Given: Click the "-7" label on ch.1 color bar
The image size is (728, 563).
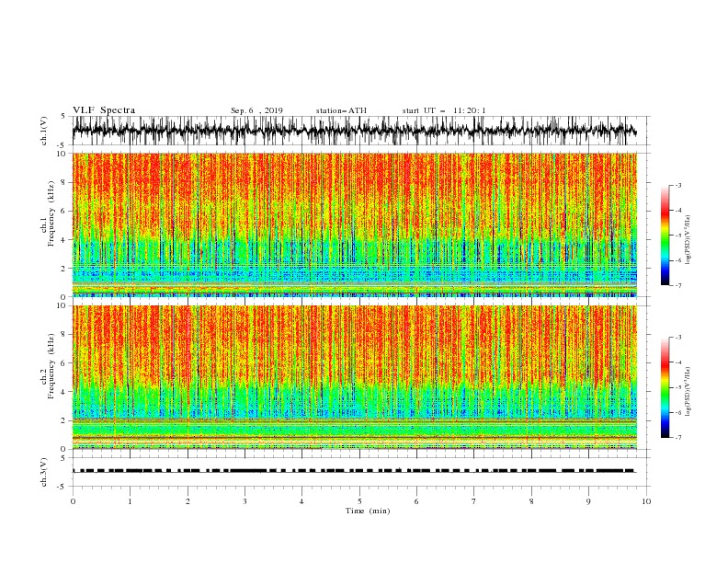Looking at the screenshot, I should pyautogui.click(x=678, y=285).
